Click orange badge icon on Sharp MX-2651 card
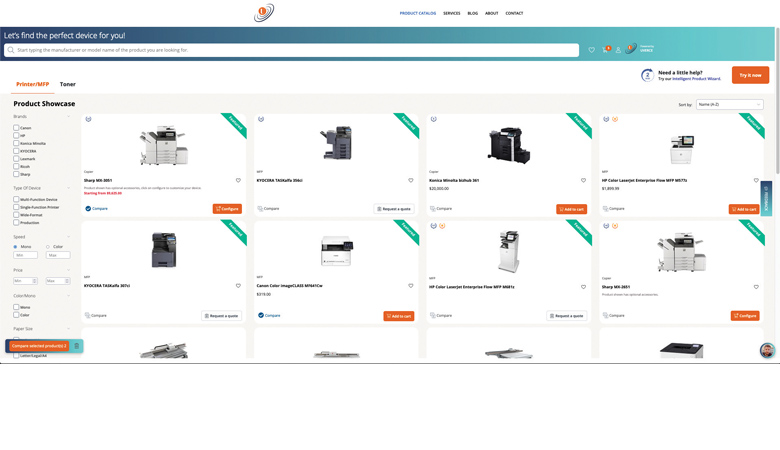 click(x=615, y=226)
